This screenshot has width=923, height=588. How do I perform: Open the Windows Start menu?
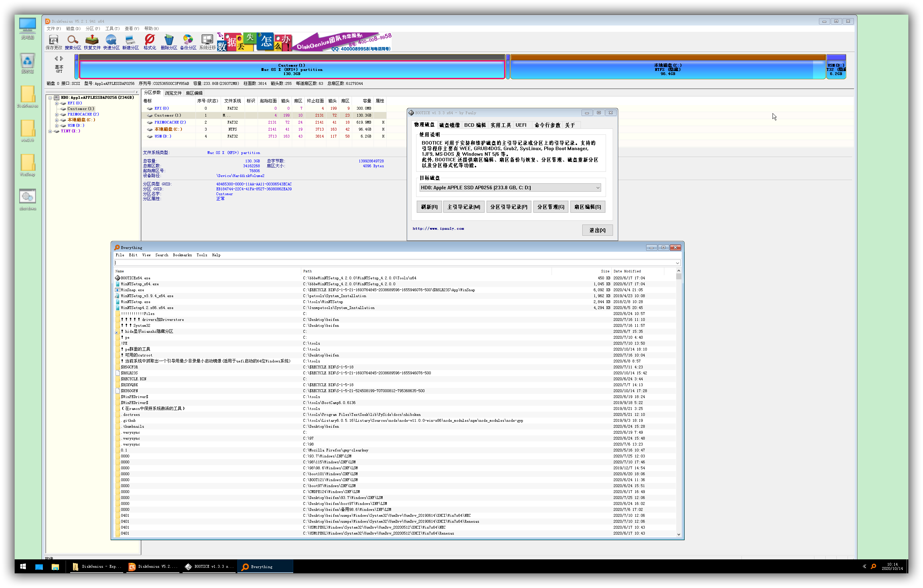click(23, 566)
